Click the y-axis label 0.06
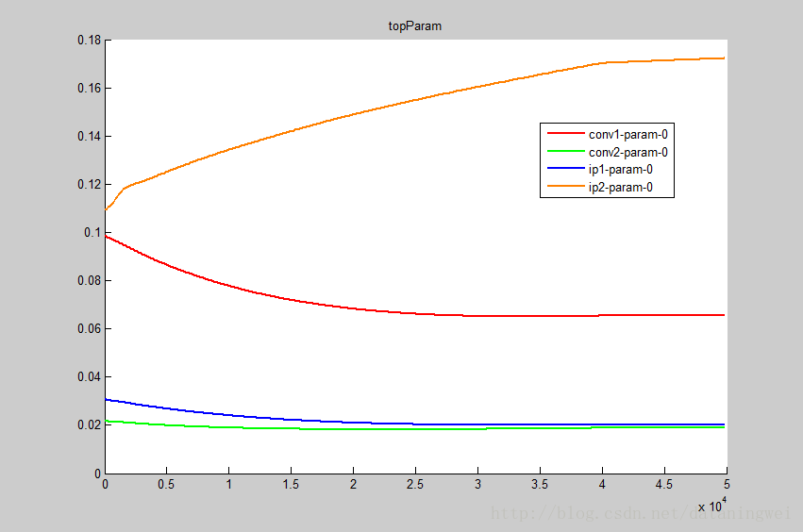 (x=89, y=328)
